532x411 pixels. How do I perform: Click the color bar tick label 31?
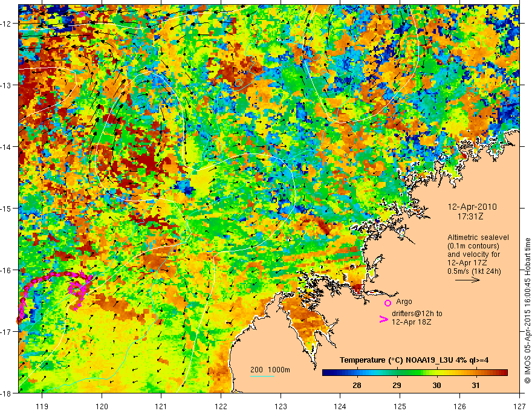point(476,385)
